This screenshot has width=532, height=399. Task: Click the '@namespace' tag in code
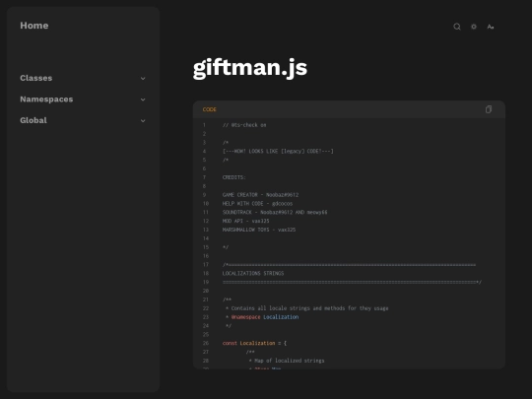pyautogui.click(x=246, y=317)
